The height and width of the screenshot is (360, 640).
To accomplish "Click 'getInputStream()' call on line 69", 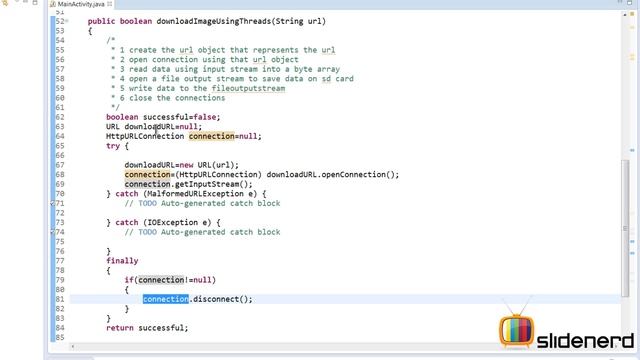I will tap(211, 184).
